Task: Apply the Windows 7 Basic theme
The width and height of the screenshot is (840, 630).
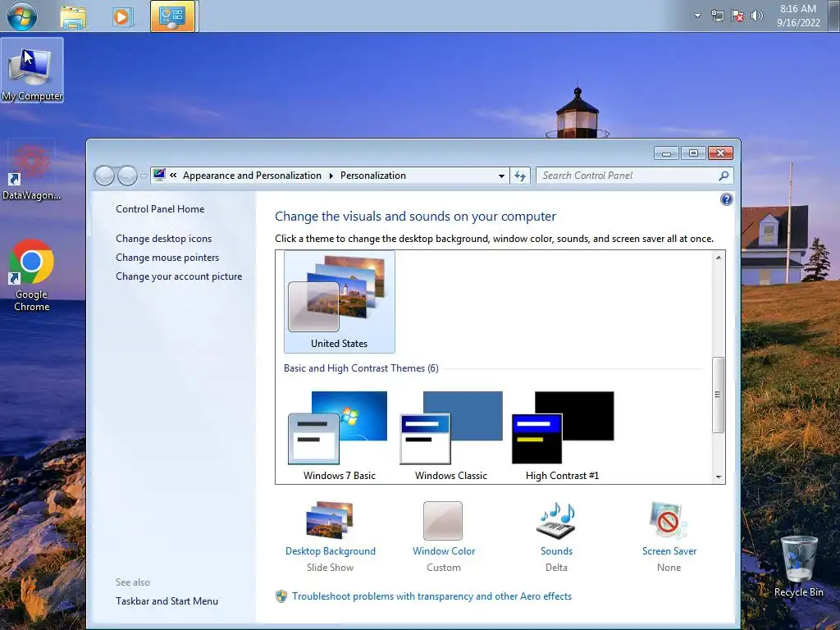Action: tap(339, 436)
